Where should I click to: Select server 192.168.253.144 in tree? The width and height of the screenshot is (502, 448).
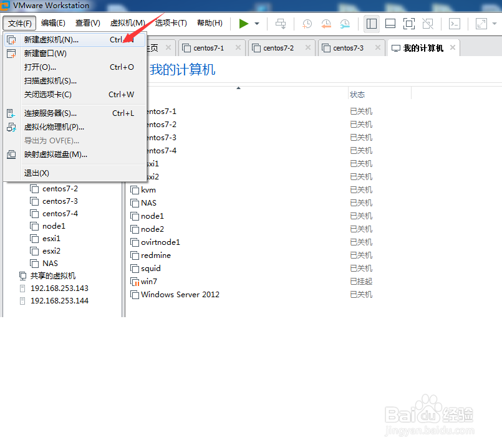(x=59, y=301)
